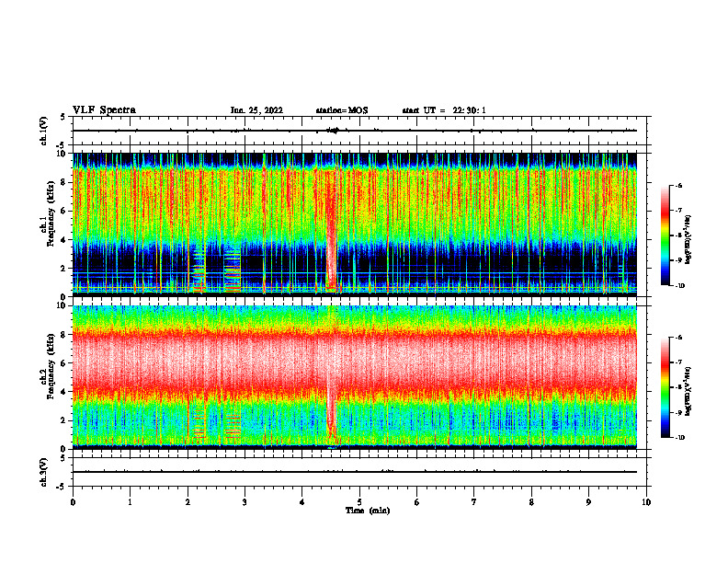Click the "-5" tick of ch.3(V) axis
Viewport: 728px width, 563px height.
coord(61,487)
